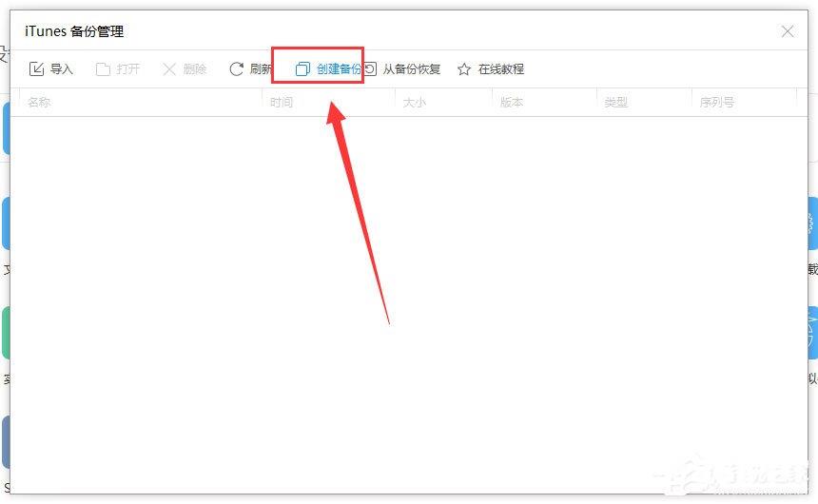Click the 创建备份 create backup icon
Screen dimensions: 818x504
click(x=302, y=68)
